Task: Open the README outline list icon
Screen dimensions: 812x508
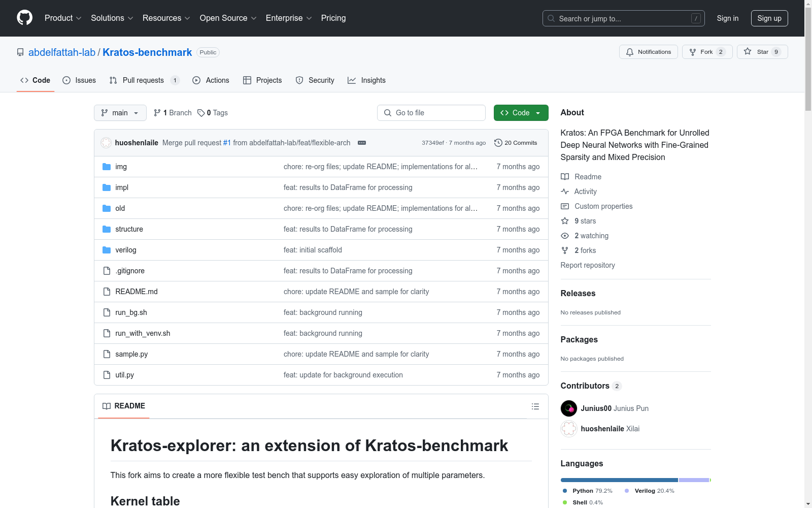Action: [x=535, y=406]
